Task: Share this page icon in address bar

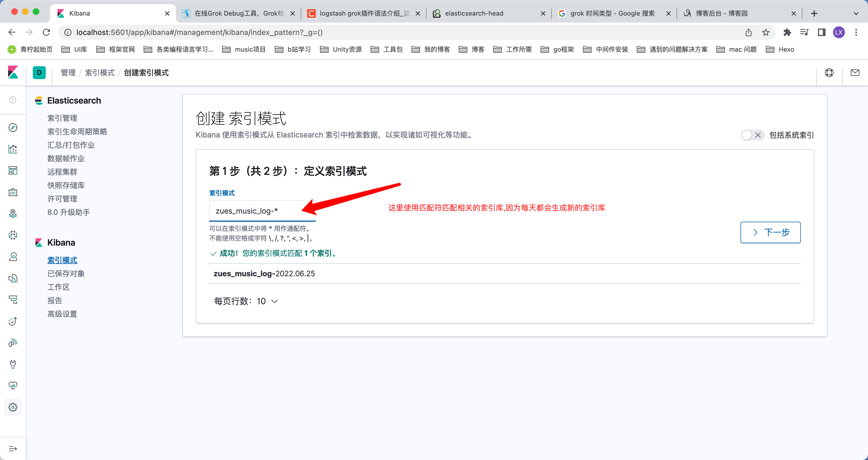Action: point(748,32)
